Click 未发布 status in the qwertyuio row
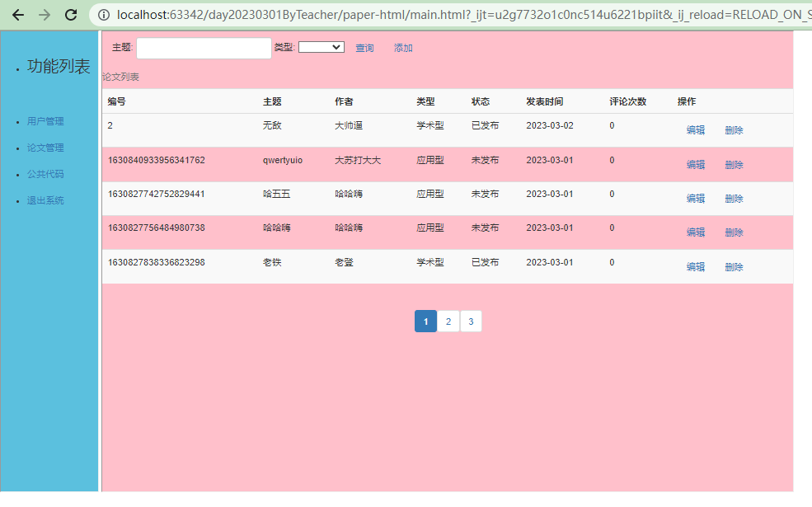The image size is (812, 507). coord(486,160)
